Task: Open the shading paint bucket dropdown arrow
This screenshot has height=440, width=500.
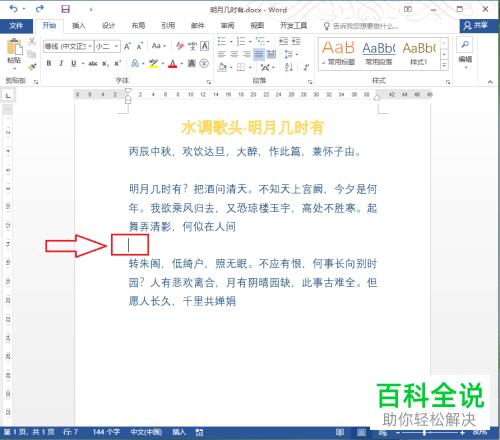Action: coord(231,68)
